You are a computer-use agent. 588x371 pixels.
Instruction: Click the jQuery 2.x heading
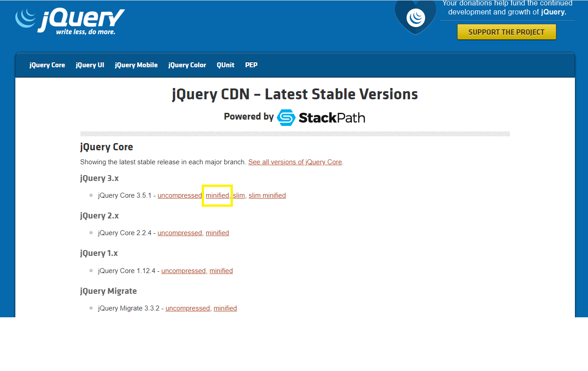tap(99, 216)
